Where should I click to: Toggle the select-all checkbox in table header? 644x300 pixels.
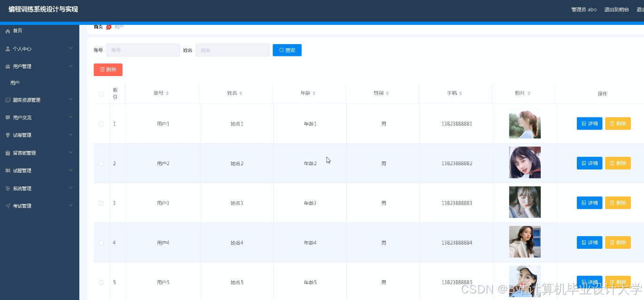[x=101, y=94]
